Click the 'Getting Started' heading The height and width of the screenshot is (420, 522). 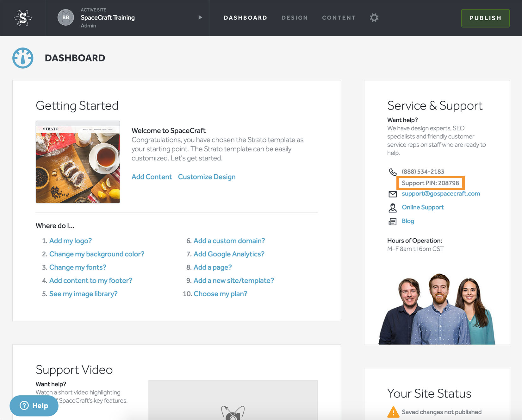point(77,106)
